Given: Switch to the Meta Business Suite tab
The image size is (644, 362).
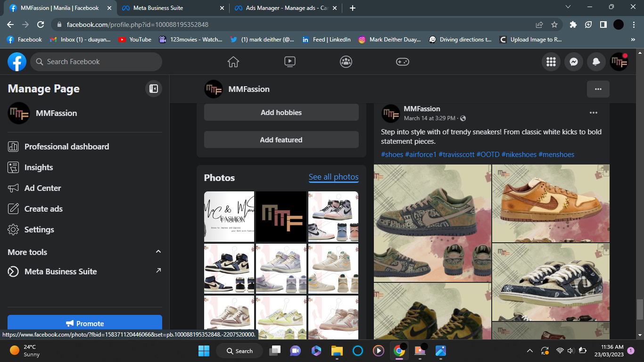Looking at the screenshot, I should [173, 8].
